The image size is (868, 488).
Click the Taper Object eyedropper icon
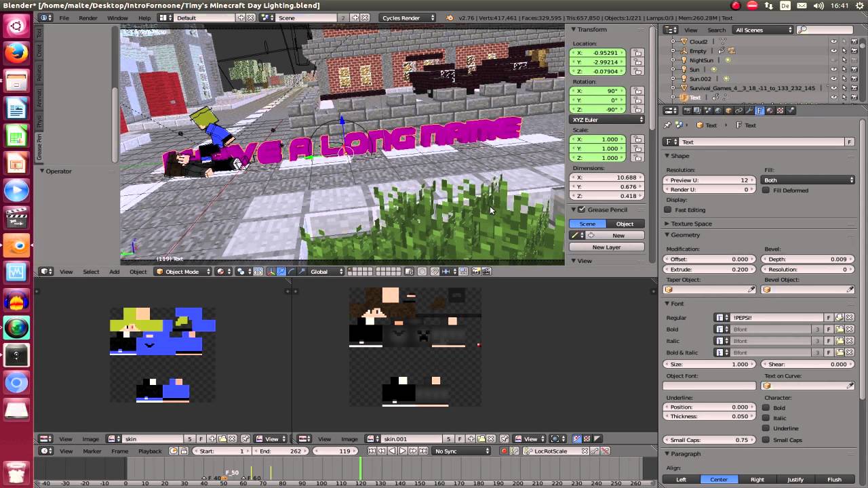coord(751,289)
